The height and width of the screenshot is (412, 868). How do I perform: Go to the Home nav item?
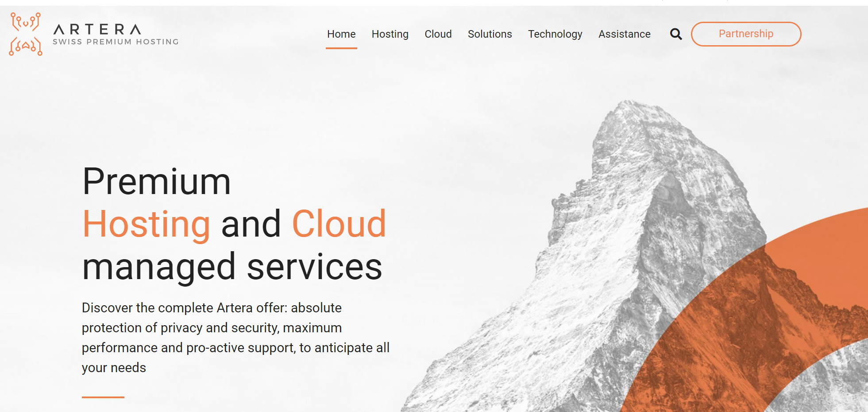[x=341, y=34]
